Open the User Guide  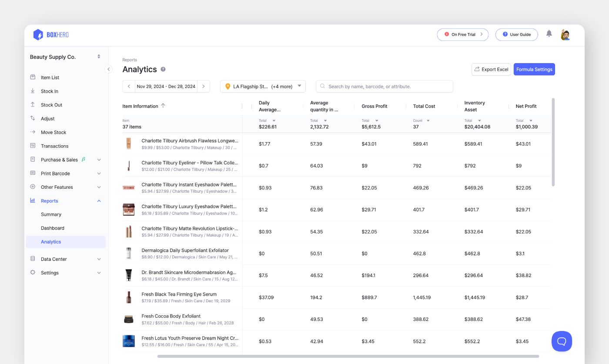pyautogui.click(x=517, y=34)
